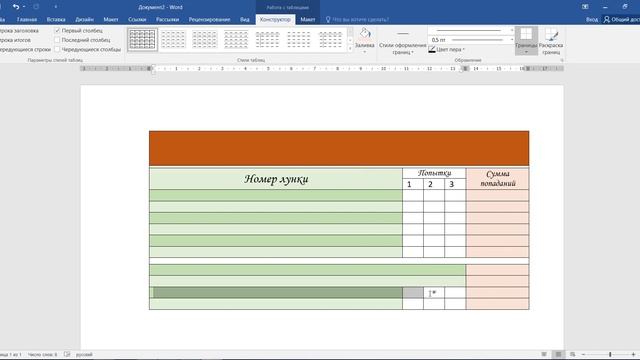Enable the Последний столбец checkbox
The width and height of the screenshot is (640, 360).
pos(57,40)
